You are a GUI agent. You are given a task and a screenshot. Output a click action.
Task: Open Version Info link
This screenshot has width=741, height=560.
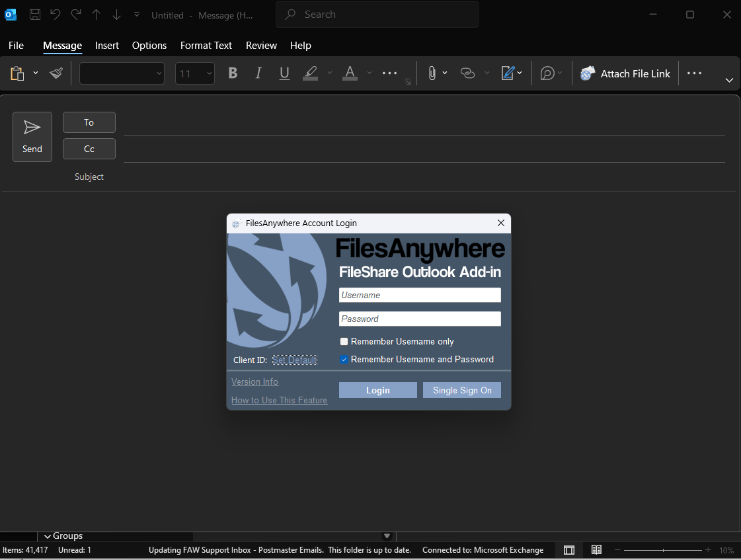[x=254, y=382]
